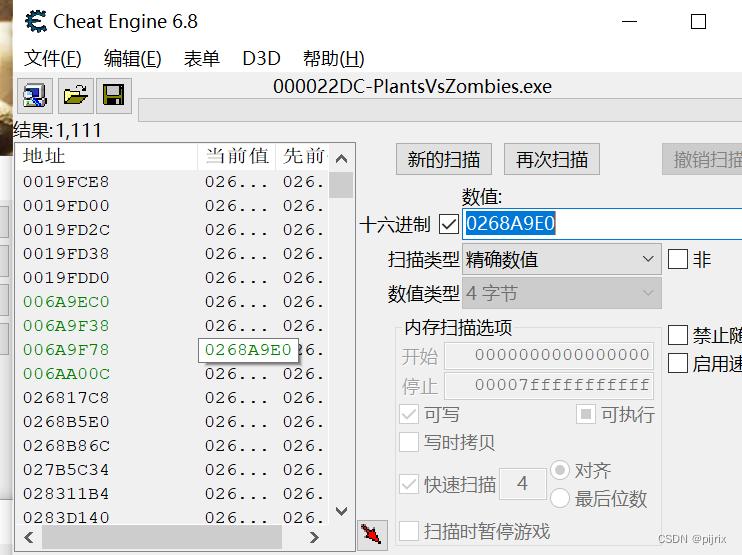Image resolution: width=742 pixels, height=555 pixels.
Task: Click the results list scroll down arrow
Action: (x=341, y=511)
